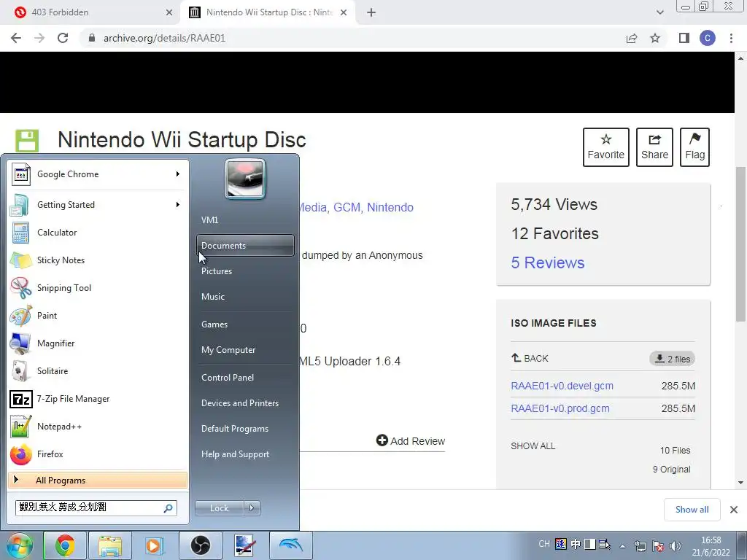Open Getting Started in Start menu
This screenshot has height=560, width=747.
click(x=98, y=205)
